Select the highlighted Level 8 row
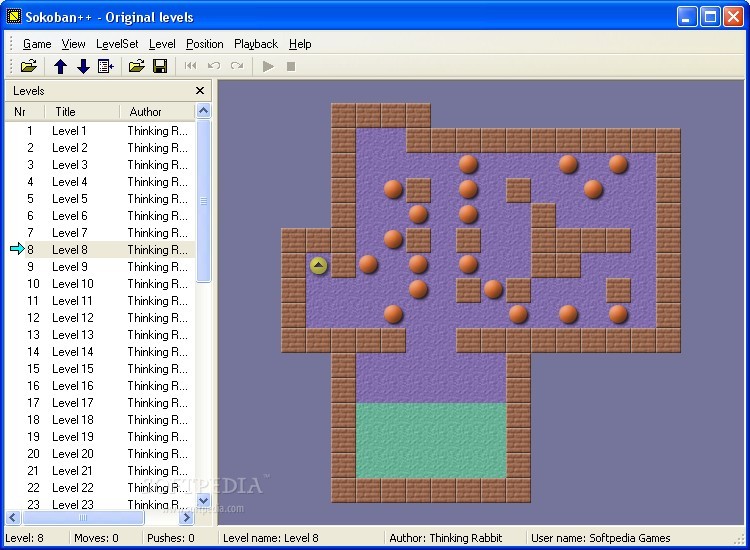Viewport: 750px width, 550px height. click(100, 250)
